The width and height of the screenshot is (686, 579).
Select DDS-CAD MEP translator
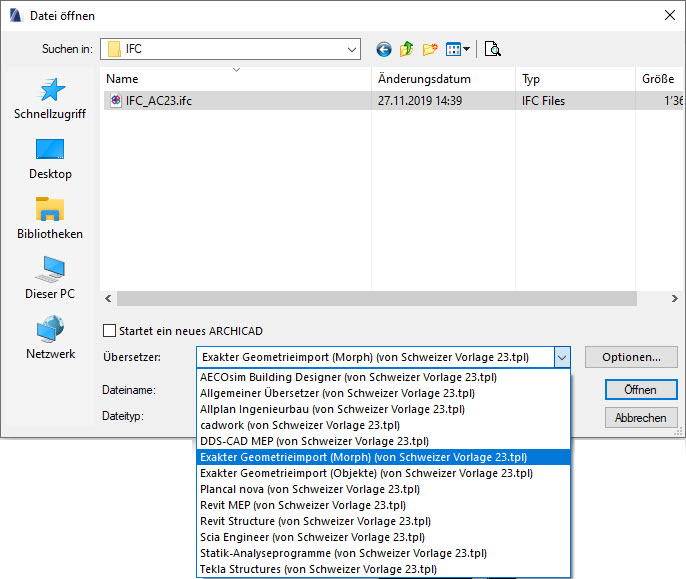[383, 441]
